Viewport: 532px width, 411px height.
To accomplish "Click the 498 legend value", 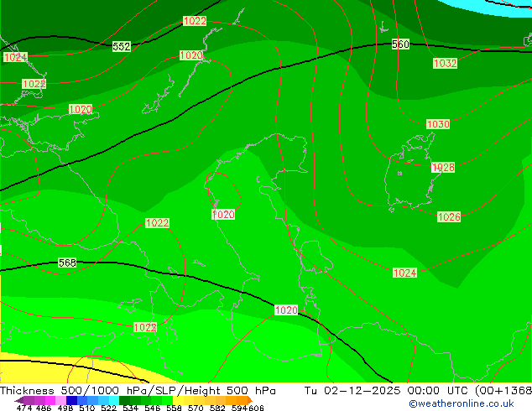I will point(65,408).
